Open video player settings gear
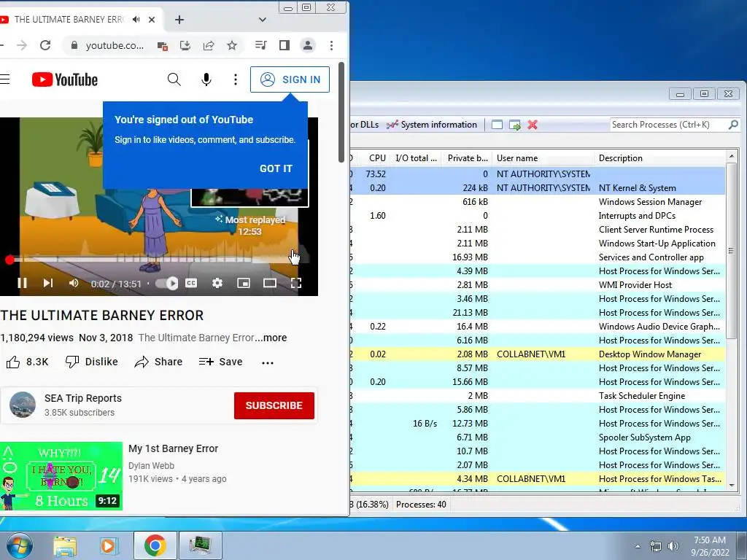 coord(217,284)
